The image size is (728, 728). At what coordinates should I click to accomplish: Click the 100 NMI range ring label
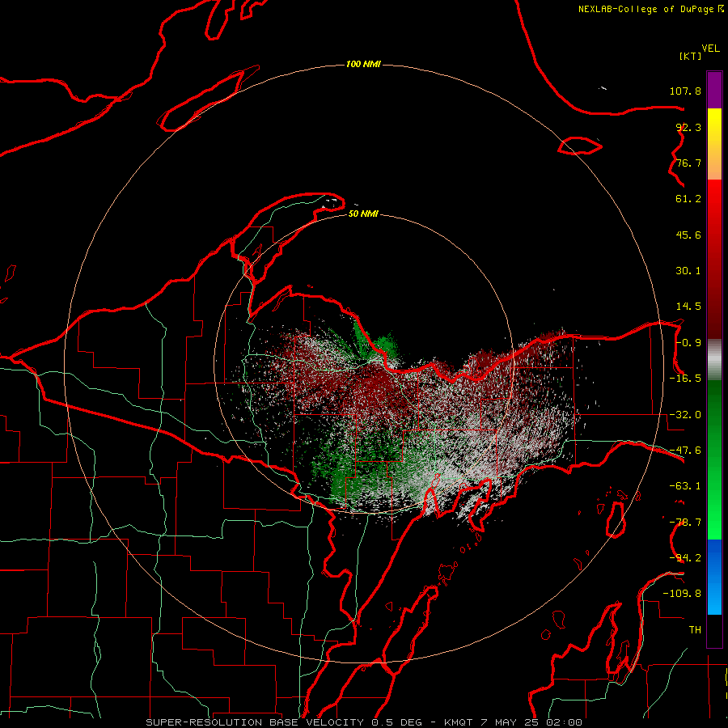pos(363,64)
